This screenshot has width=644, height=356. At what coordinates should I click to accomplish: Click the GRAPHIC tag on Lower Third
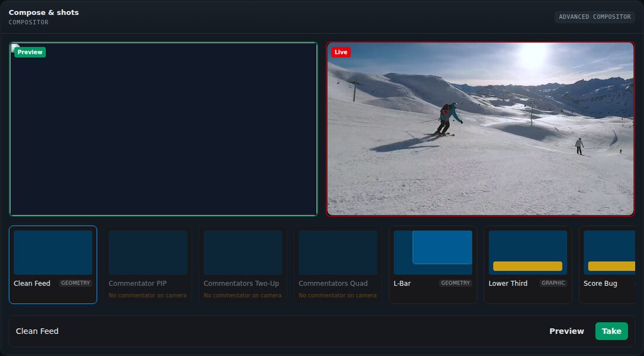click(x=553, y=283)
